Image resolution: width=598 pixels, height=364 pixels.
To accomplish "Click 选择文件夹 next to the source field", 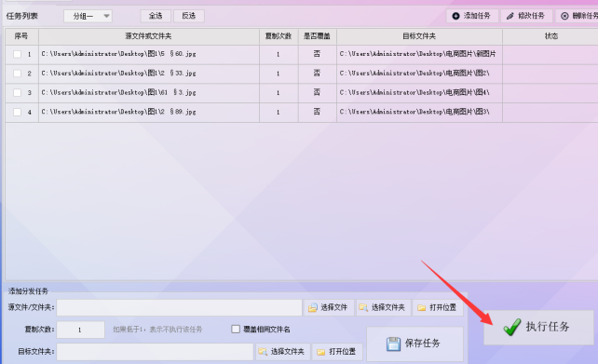I will tap(383, 307).
